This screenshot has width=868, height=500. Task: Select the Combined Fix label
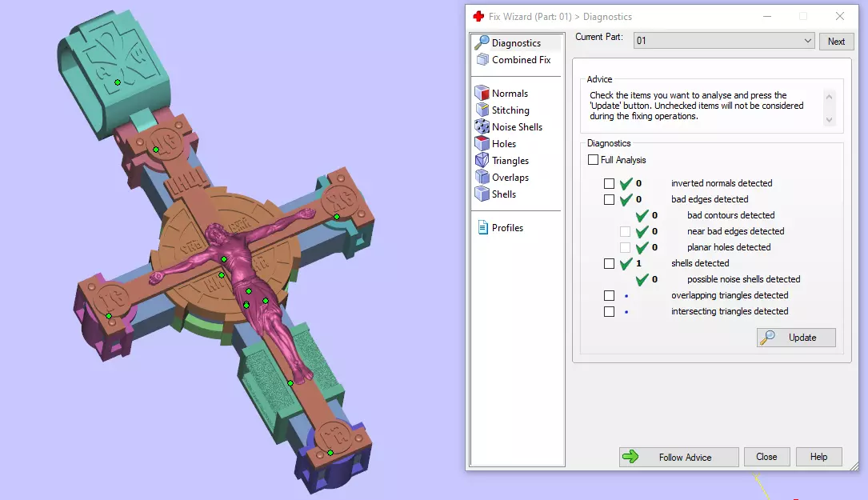(521, 60)
